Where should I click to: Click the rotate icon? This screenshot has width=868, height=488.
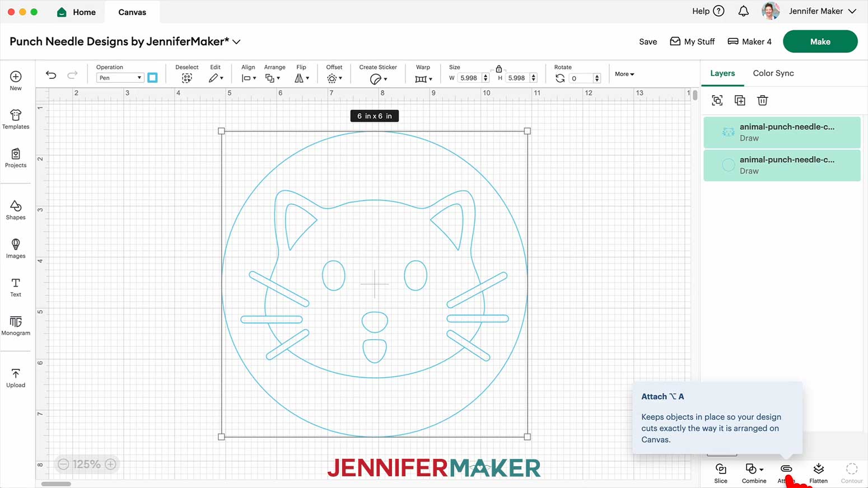click(560, 78)
